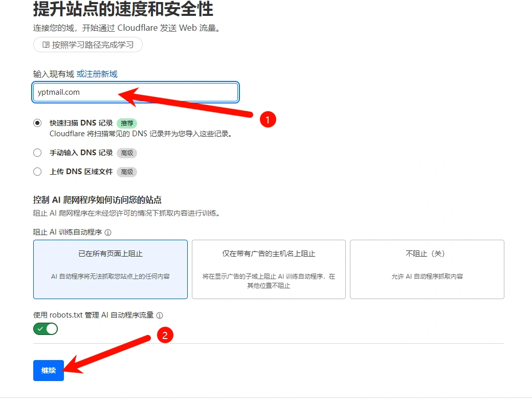This screenshot has width=532, height=400.
Task: Click description 阻止 AI 爬网程序在未经您许可
Action: [x=126, y=213]
